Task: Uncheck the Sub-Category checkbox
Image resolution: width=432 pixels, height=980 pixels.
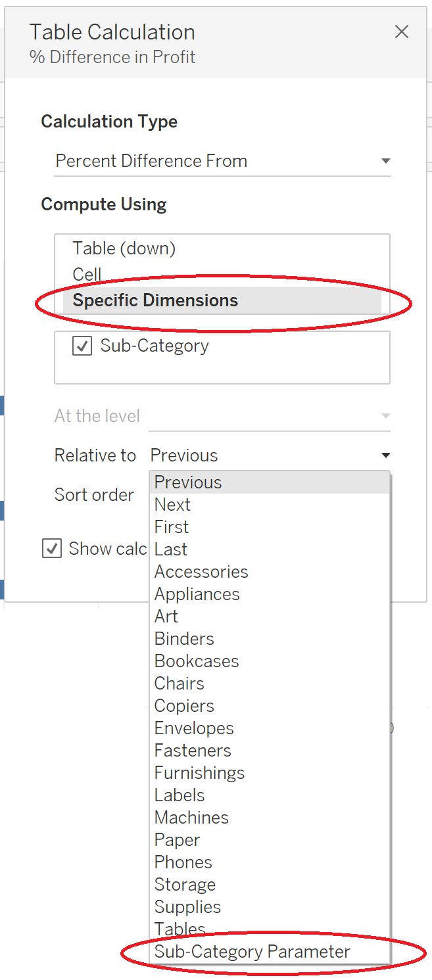Action: (x=82, y=346)
